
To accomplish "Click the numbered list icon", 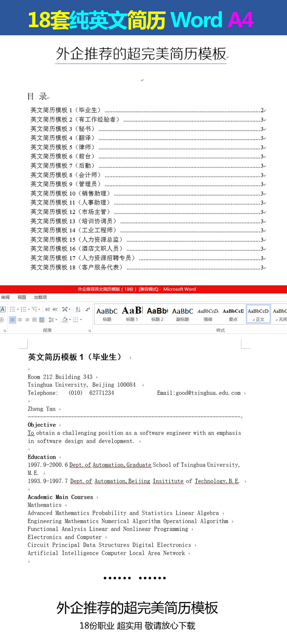I will 24,310.
